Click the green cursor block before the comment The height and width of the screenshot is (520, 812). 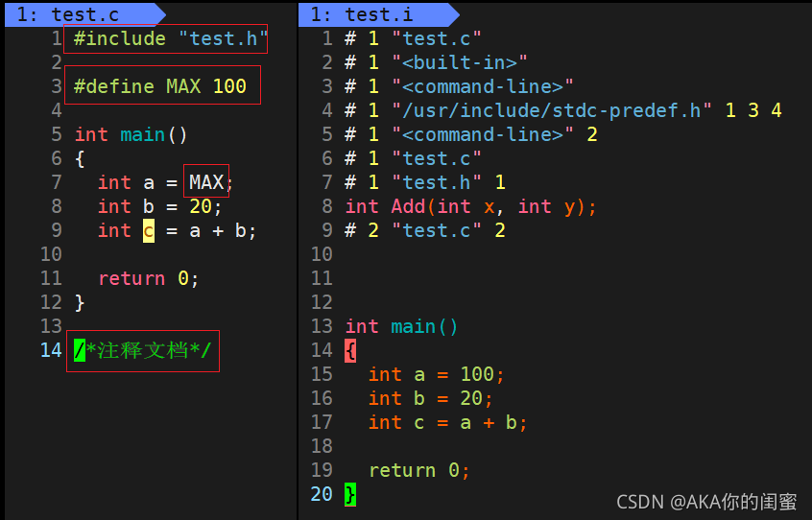click(80, 350)
